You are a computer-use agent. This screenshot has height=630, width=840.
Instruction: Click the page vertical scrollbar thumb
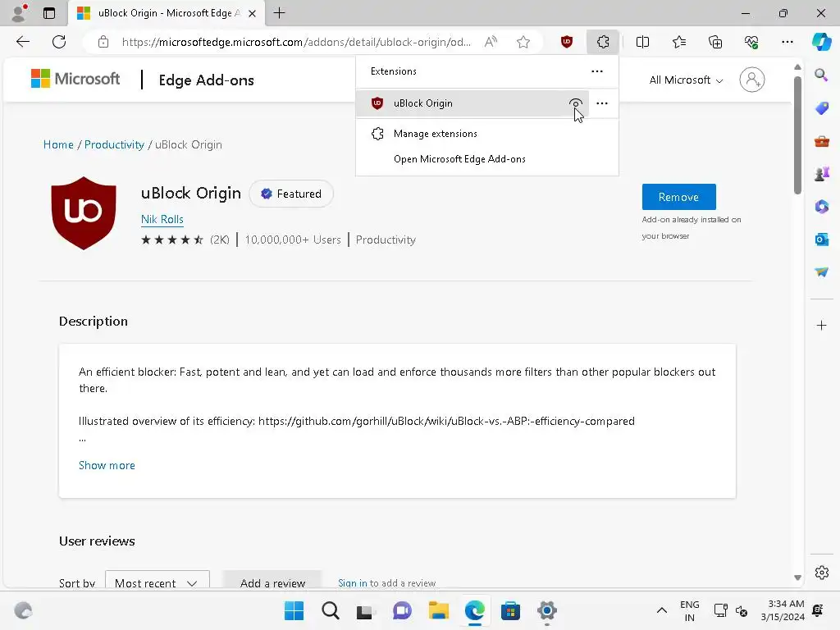coord(797,135)
